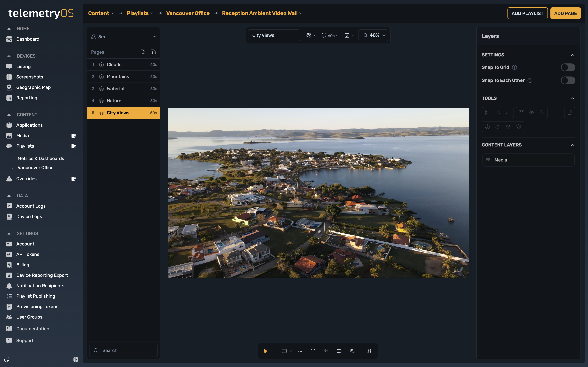Collapse the Content Layers section
The image size is (588, 367).
[573, 145]
